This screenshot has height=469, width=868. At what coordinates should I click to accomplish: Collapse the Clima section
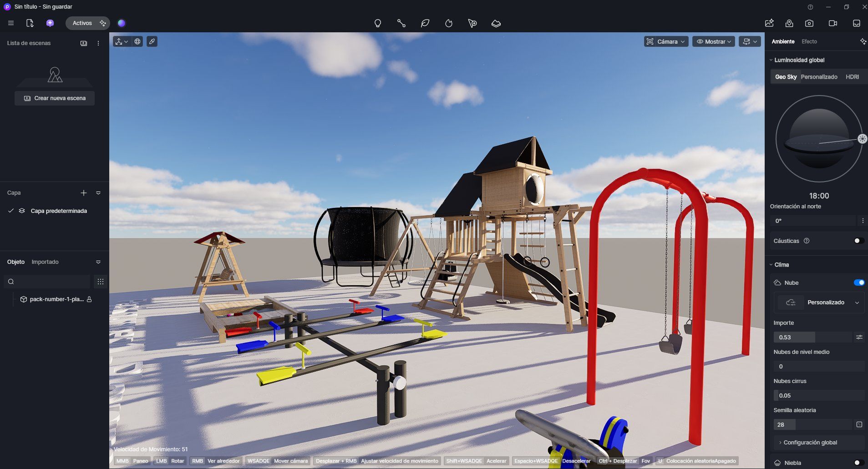(x=771, y=265)
